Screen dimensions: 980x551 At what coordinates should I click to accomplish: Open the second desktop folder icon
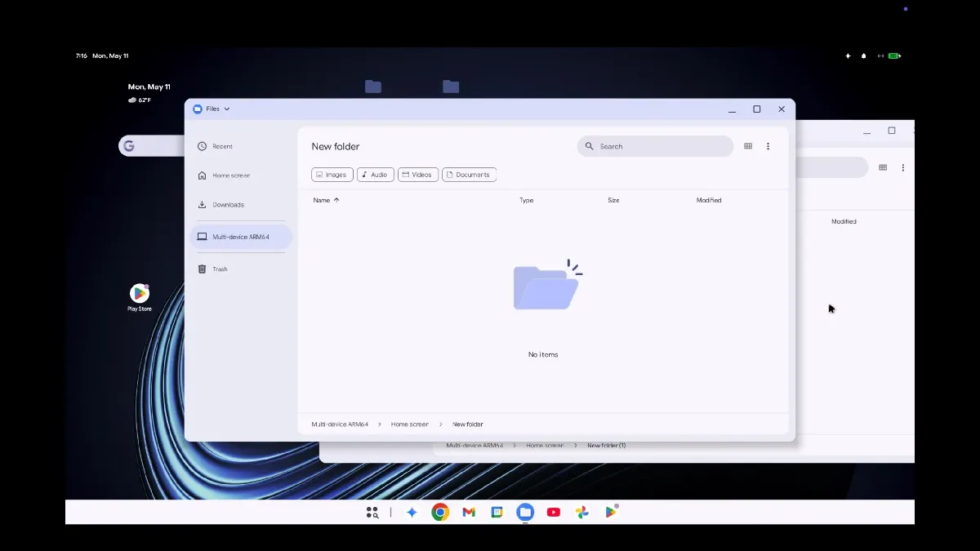(451, 87)
